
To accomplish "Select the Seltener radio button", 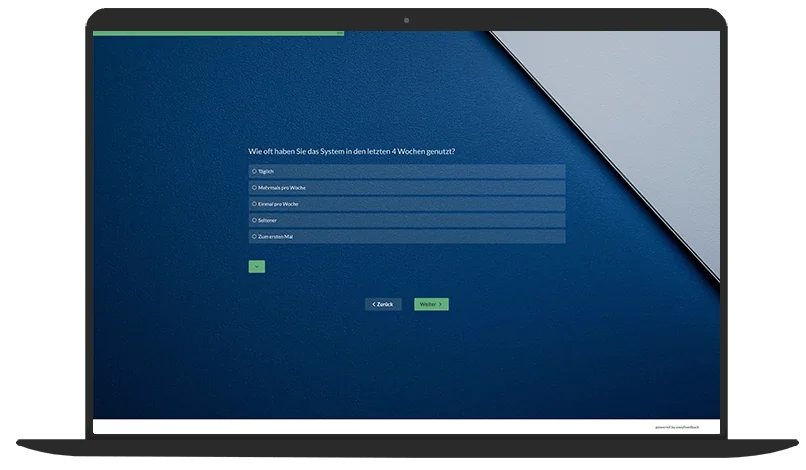I will click(x=254, y=220).
